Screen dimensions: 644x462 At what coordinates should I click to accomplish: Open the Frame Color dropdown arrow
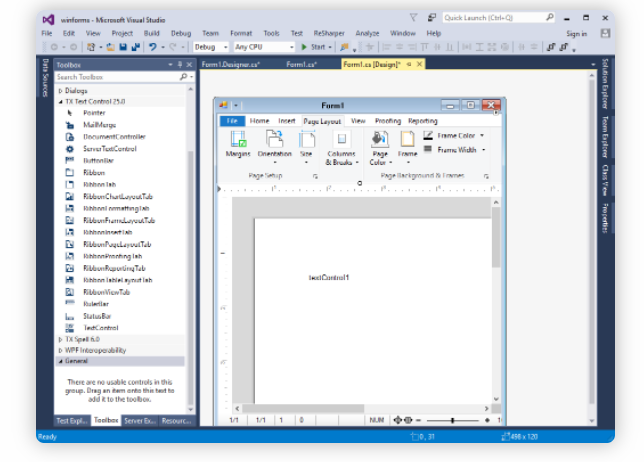(482, 136)
